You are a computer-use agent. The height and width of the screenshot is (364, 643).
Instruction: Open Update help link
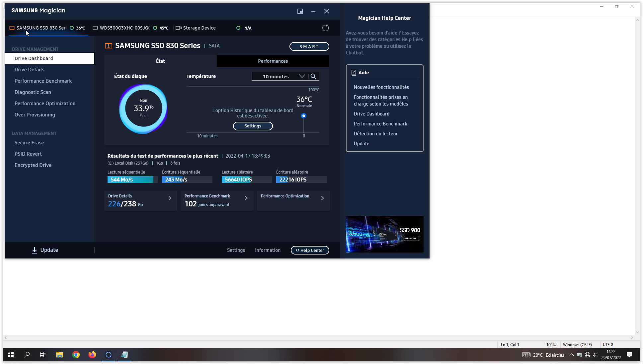pyautogui.click(x=362, y=144)
